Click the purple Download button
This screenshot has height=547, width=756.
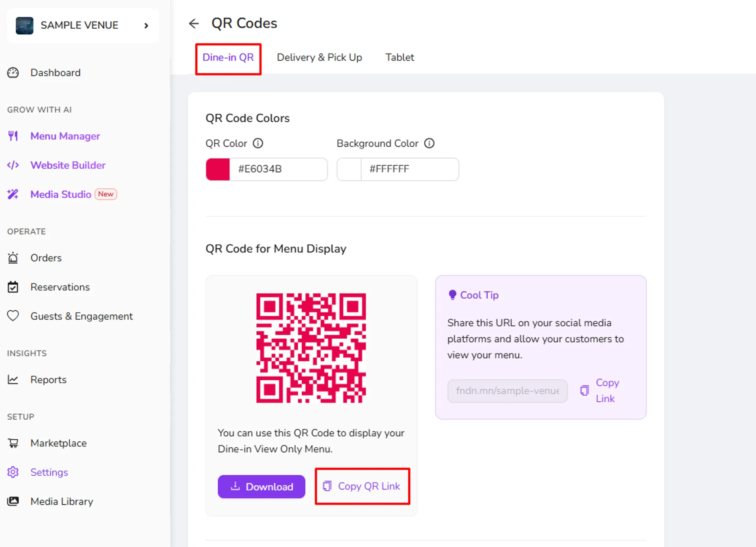click(x=261, y=487)
